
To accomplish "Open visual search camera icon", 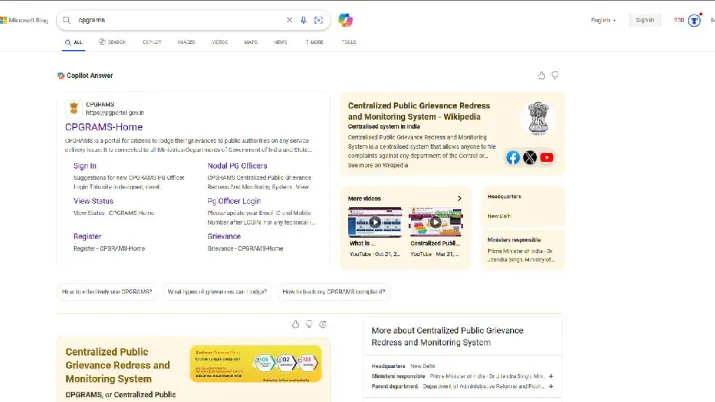I will (x=318, y=20).
